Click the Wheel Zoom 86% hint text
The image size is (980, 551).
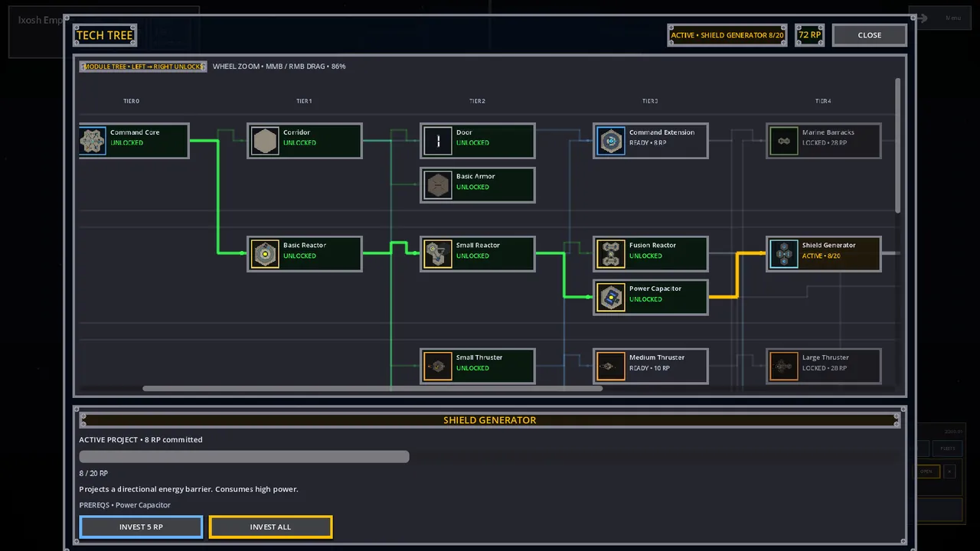pos(279,67)
